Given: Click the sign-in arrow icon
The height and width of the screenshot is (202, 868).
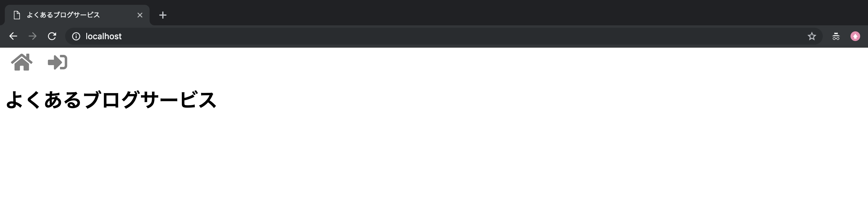Looking at the screenshot, I should point(58,62).
